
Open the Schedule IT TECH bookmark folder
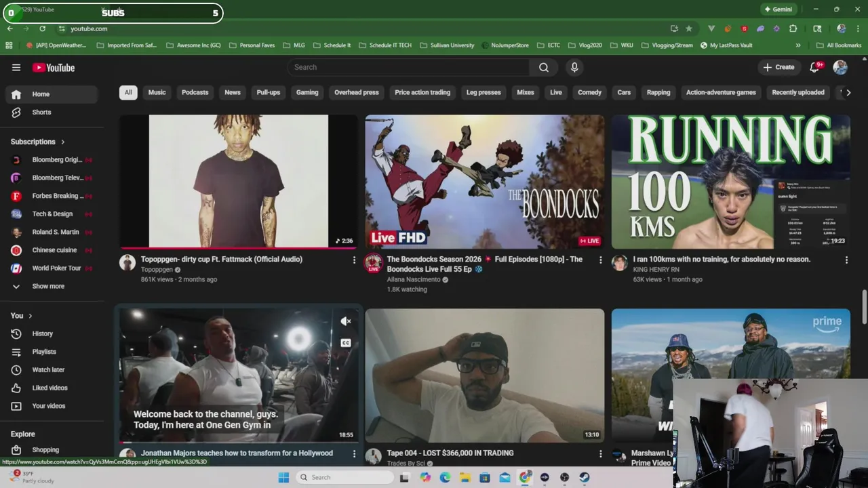point(384,45)
